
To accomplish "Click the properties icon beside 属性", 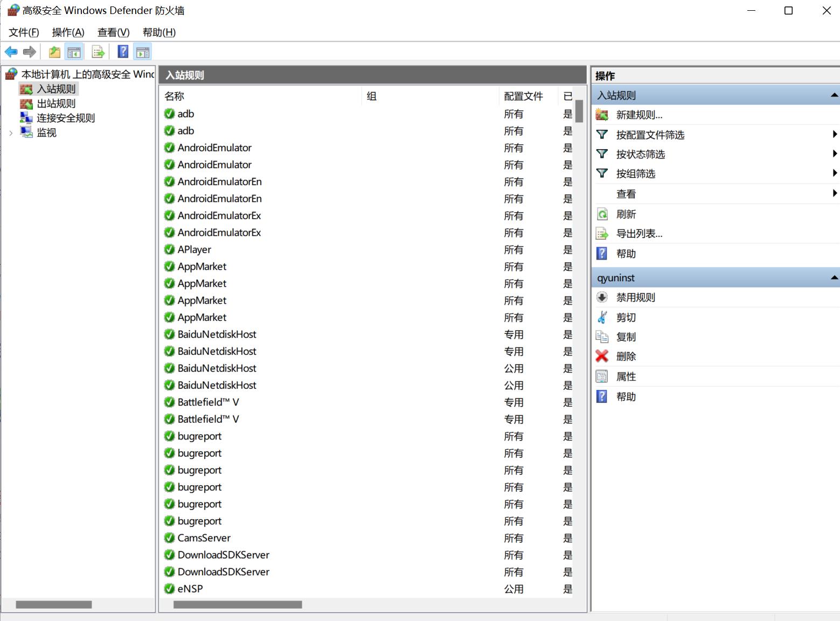I will [602, 376].
